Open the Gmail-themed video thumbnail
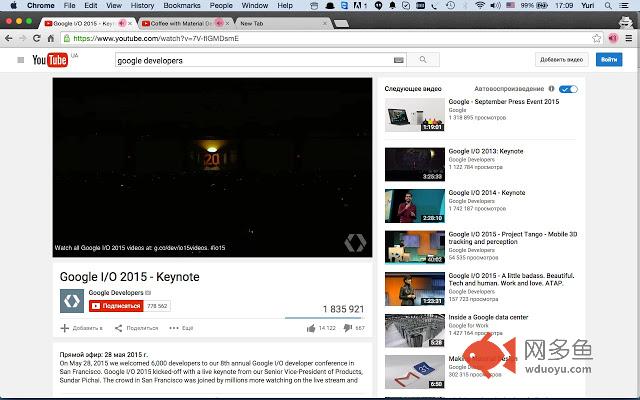The height and width of the screenshot is (400, 640). [x=415, y=372]
